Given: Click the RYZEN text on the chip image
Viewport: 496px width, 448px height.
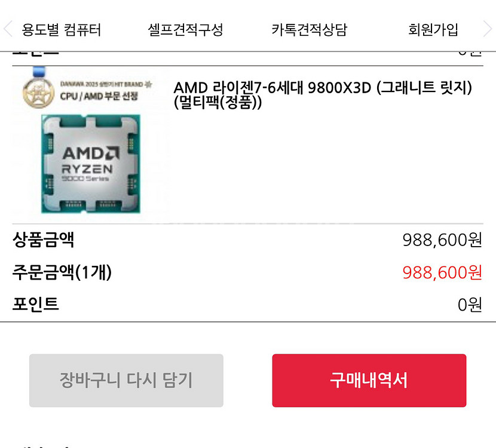Looking at the screenshot, I should tap(87, 170).
